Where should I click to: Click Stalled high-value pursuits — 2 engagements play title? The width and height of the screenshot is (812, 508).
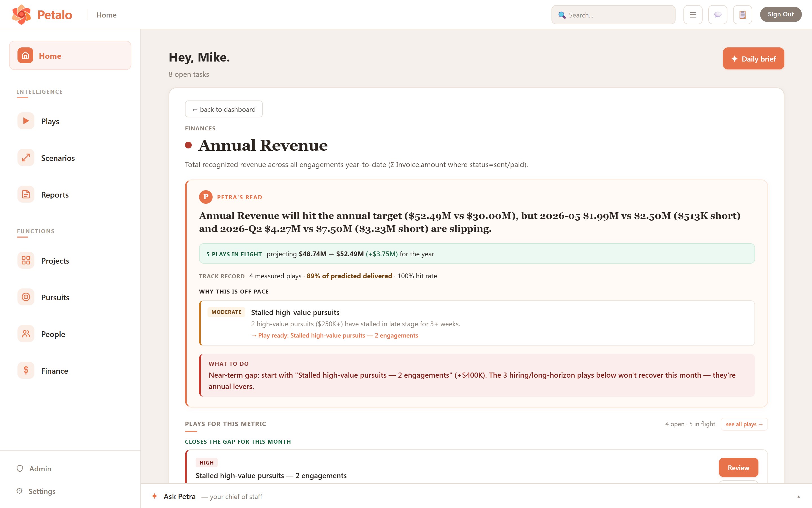coord(271,476)
